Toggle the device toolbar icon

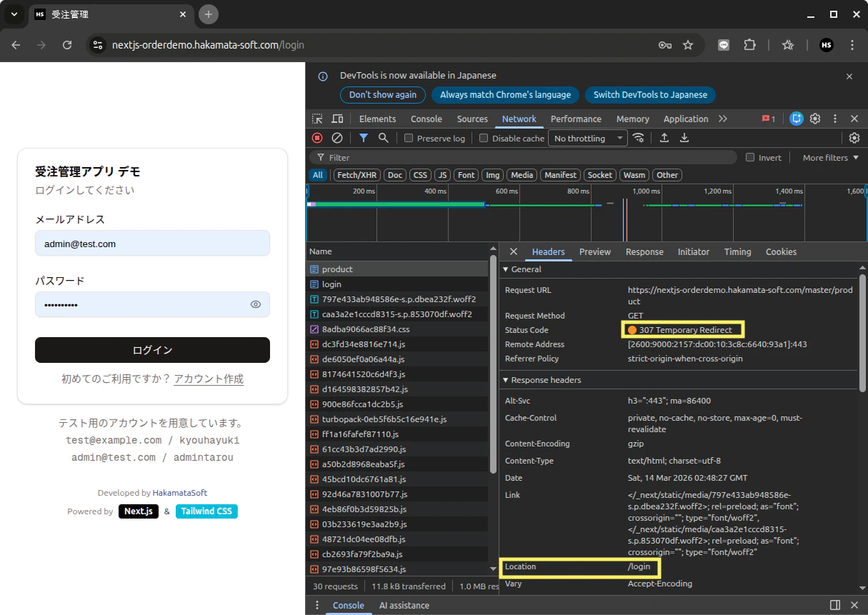(337, 119)
